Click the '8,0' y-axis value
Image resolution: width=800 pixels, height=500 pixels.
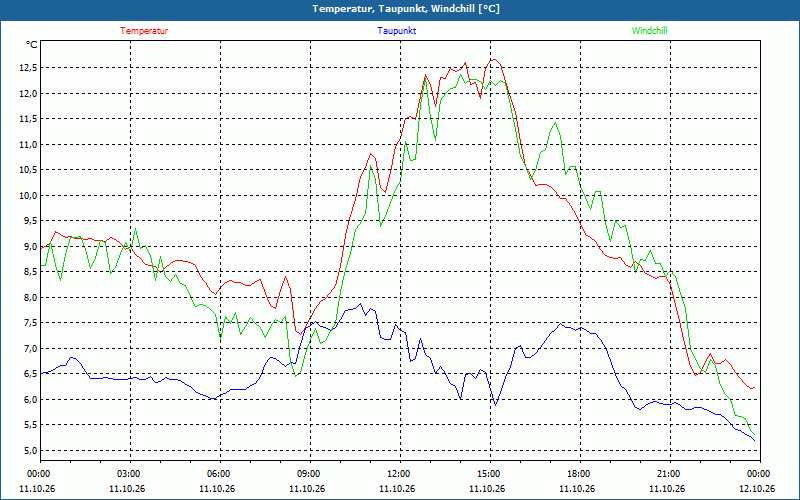tap(31, 297)
